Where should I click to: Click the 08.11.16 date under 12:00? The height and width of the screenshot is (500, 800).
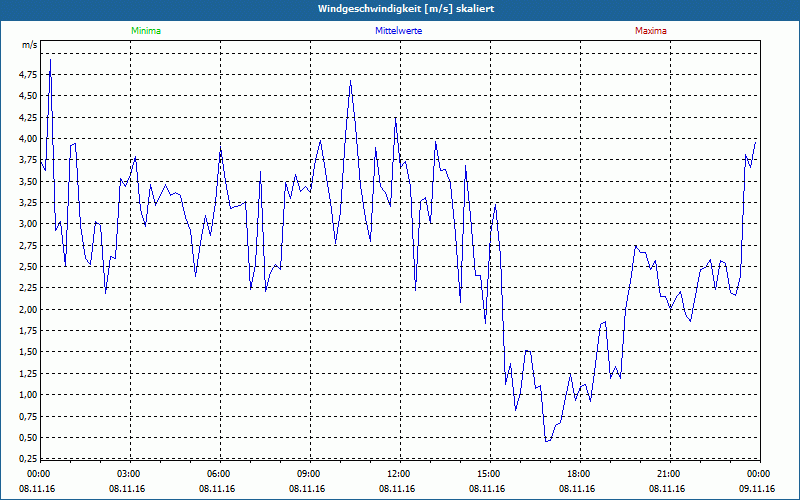tap(397, 489)
